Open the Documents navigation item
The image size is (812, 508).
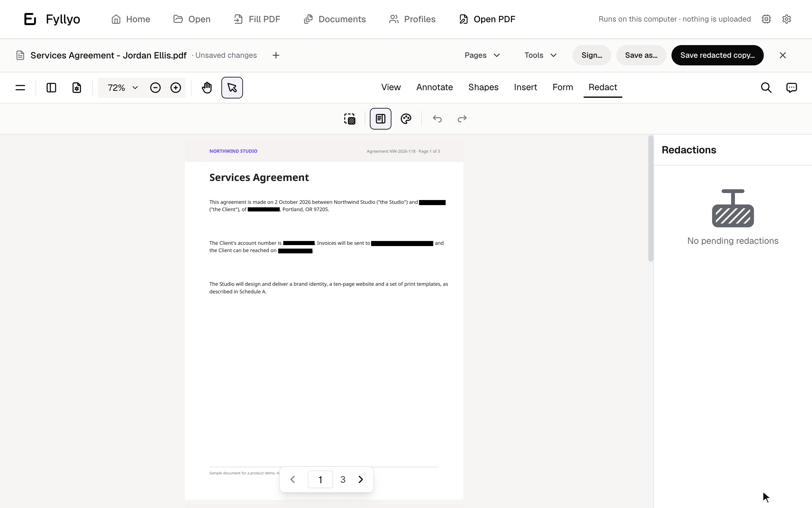point(335,19)
